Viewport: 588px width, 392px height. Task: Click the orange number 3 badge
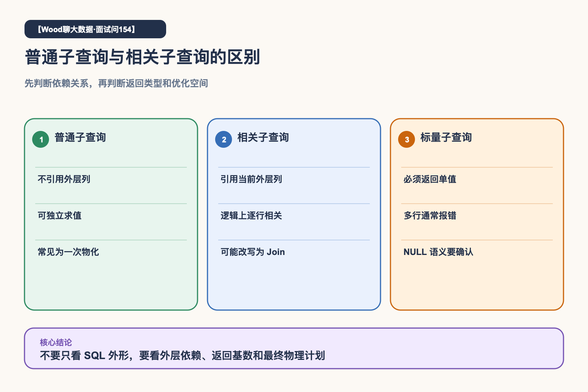[407, 139]
